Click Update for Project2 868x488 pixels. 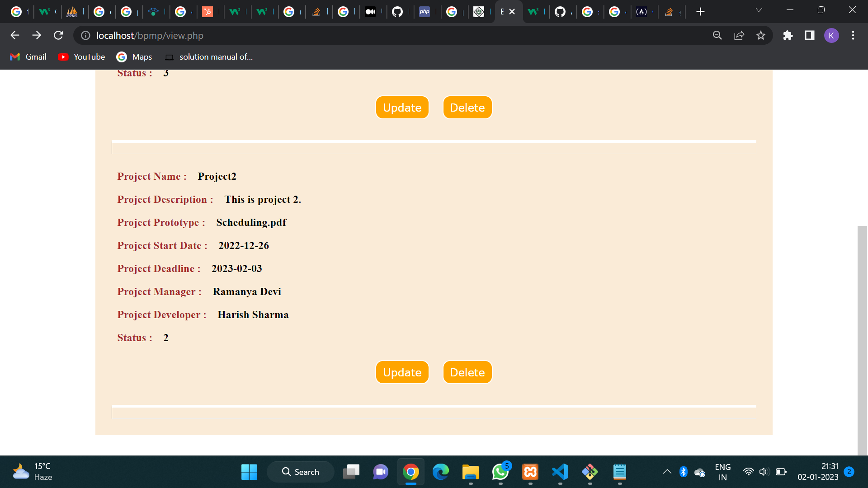[x=402, y=372]
